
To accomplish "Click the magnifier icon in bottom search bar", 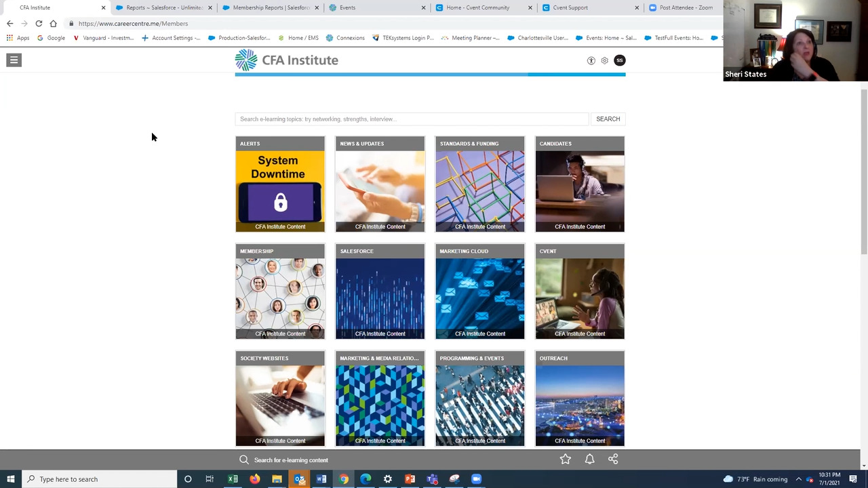I will [244, 460].
